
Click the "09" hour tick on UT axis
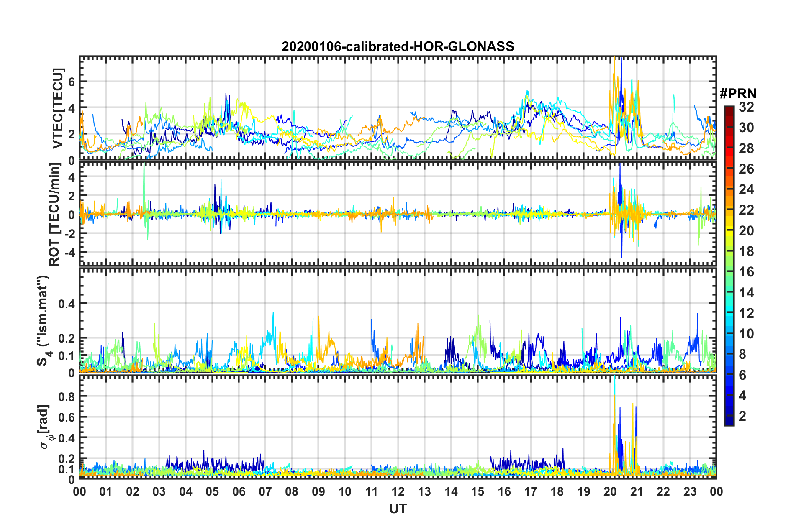318,491
